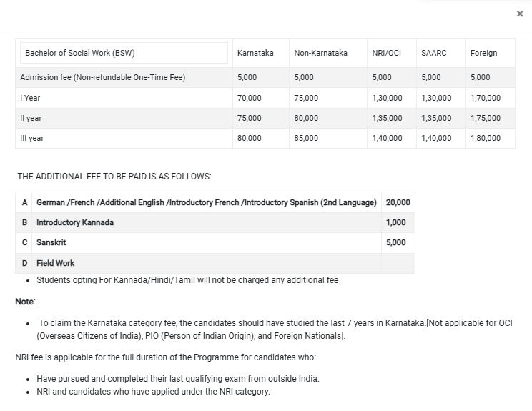Select the Karnataka column header

pyautogui.click(x=255, y=53)
